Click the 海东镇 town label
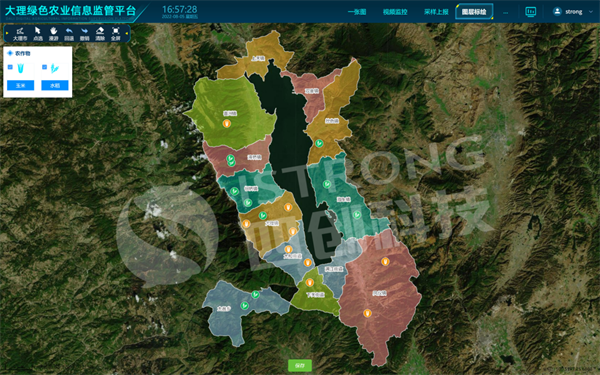Viewport: 600px width, 375px height. [x=344, y=199]
